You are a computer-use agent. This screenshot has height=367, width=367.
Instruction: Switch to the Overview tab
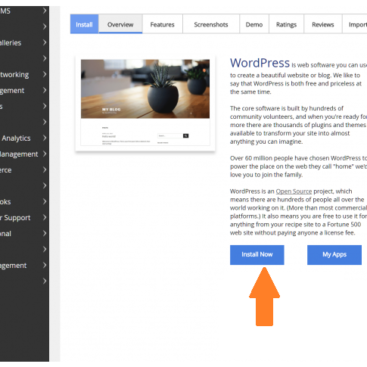tap(120, 24)
